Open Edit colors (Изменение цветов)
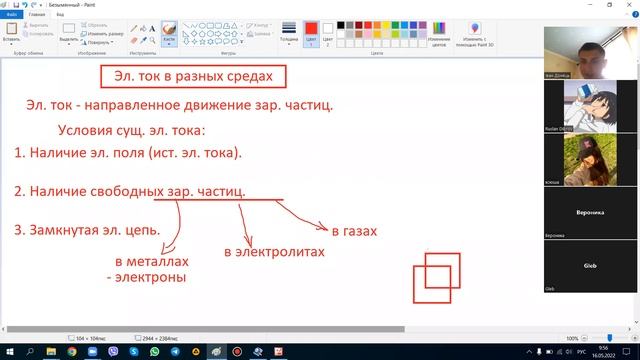This screenshot has height=360, width=640. click(439, 33)
